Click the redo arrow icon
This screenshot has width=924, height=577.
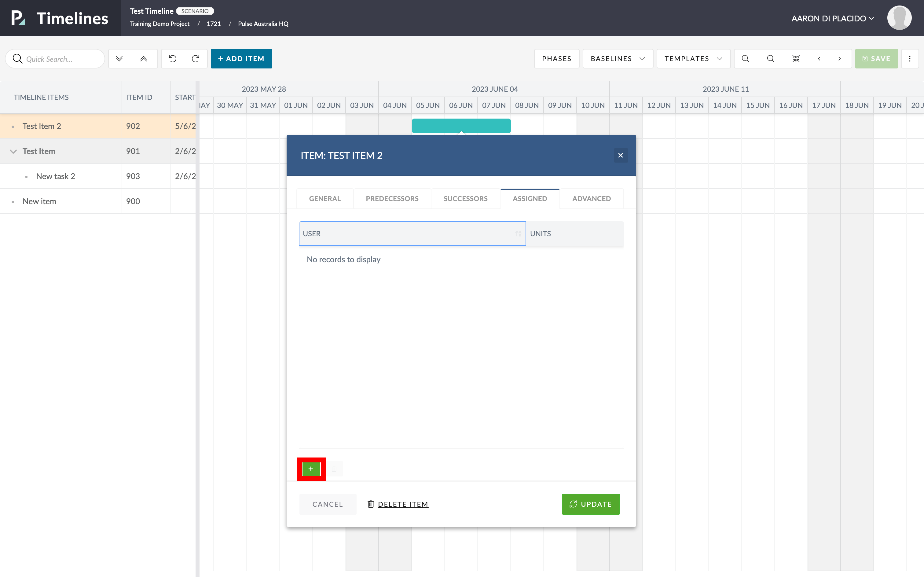click(x=196, y=59)
